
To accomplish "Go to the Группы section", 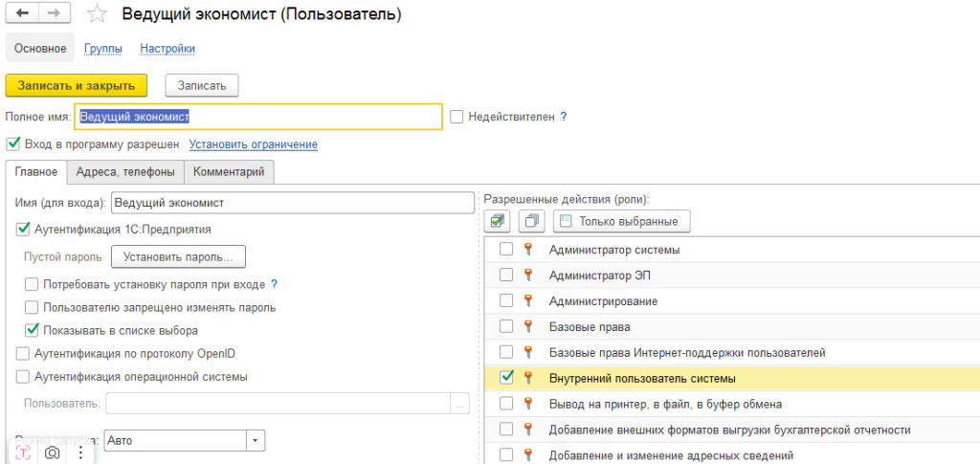I will pos(102,48).
